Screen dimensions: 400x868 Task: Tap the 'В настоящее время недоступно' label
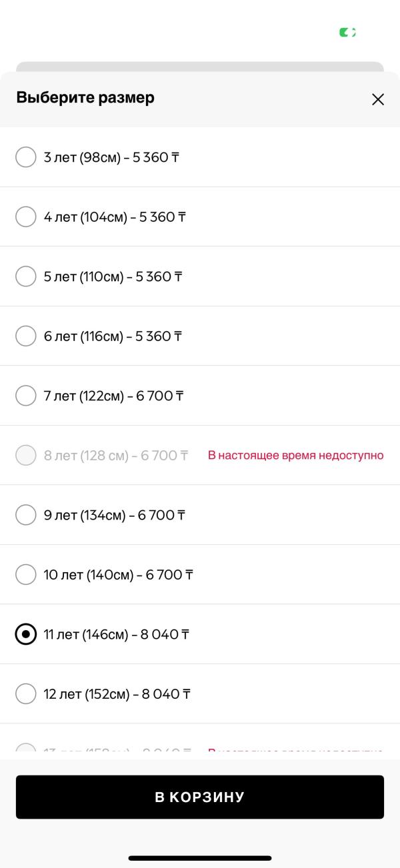[296, 456]
